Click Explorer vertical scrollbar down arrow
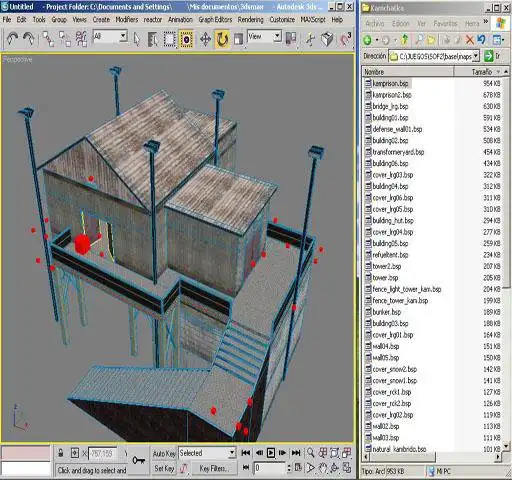Image resolution: width=512 pixels, height=480 pixels. tap(506, 446)
